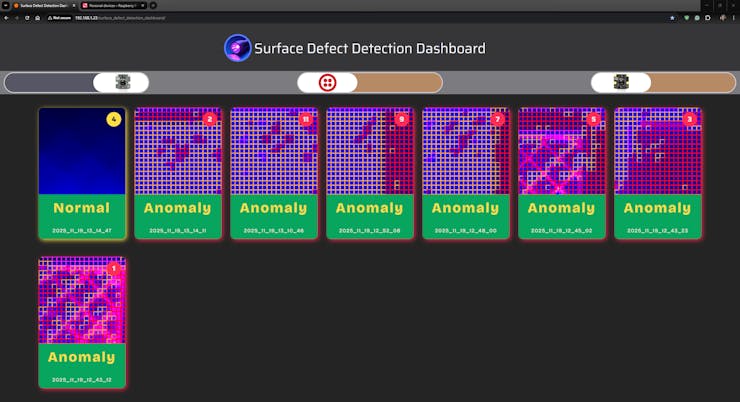This screenshot has height=402, width=740.
Task: Open the Anomaly card with badge 3
Action: click(658, 173)
